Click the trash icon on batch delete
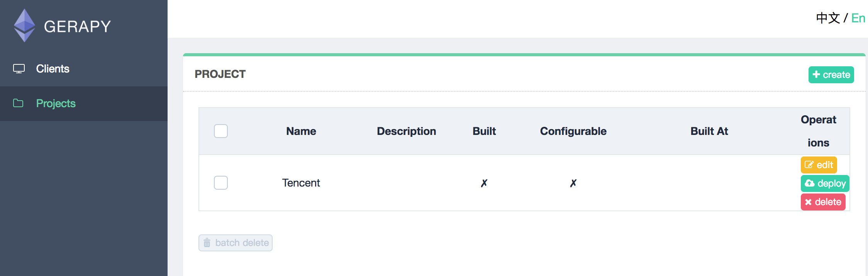 pos(207,243)
